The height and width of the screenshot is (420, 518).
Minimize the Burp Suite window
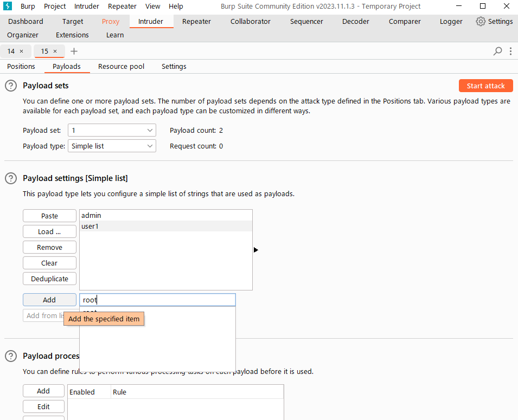[459, 6]
